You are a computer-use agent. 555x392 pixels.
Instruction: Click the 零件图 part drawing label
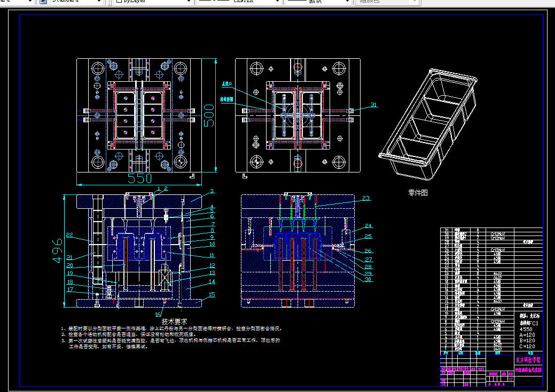click(418, 193)
